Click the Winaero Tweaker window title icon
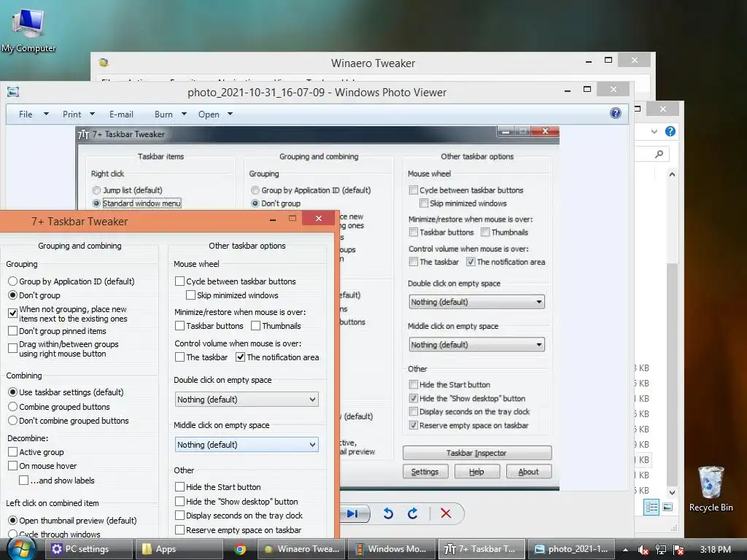 104,63
